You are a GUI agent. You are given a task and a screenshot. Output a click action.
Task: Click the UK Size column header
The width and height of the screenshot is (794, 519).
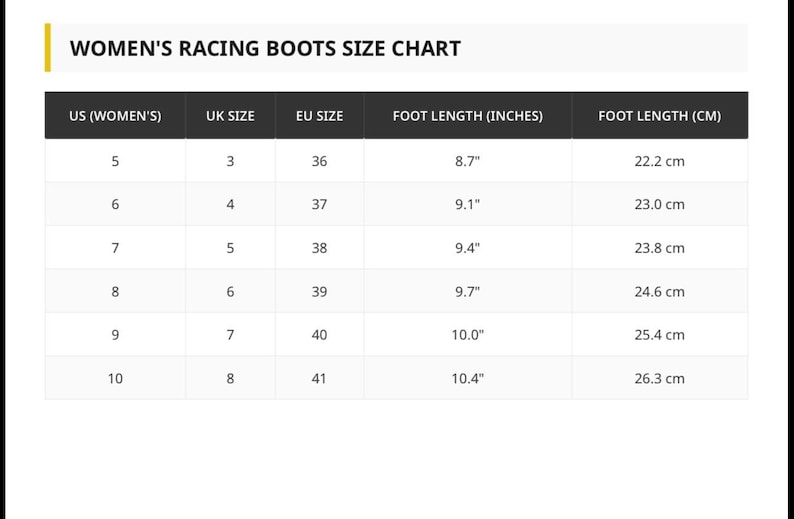230,116
